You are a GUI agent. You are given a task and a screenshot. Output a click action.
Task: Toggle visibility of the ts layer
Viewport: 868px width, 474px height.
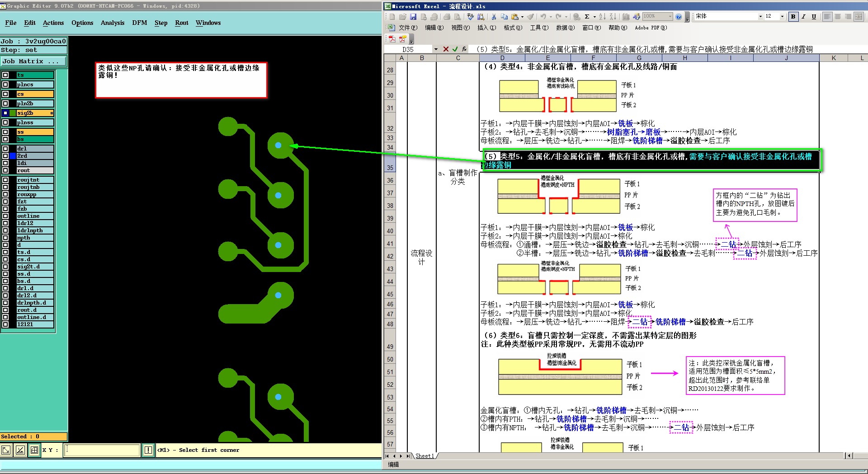[5, 75]
